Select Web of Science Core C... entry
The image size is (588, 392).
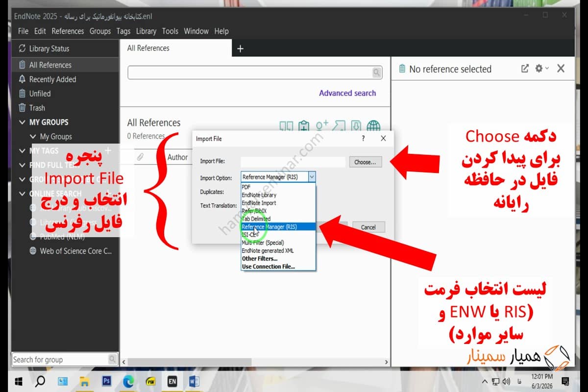coord(76,251)
